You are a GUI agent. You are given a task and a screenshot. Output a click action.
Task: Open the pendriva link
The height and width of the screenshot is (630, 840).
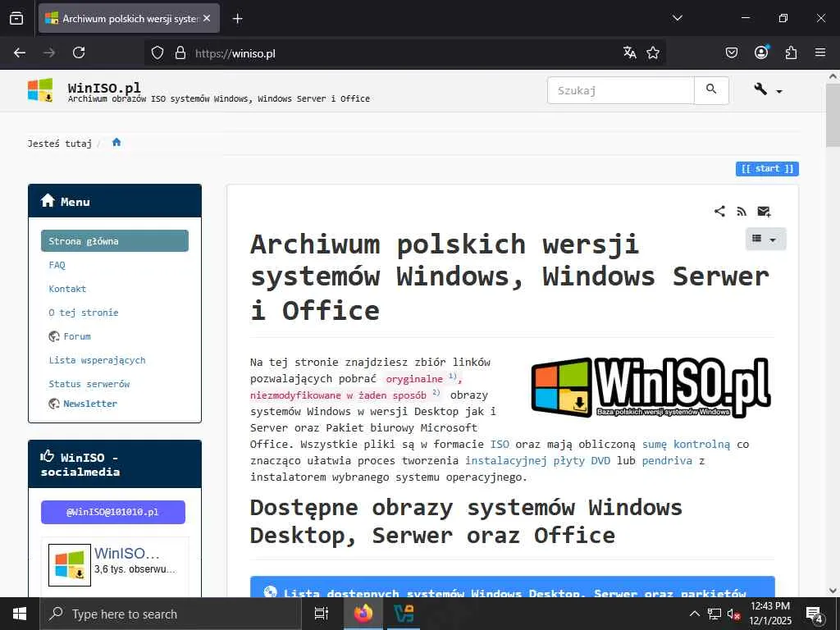click(667, 461)
